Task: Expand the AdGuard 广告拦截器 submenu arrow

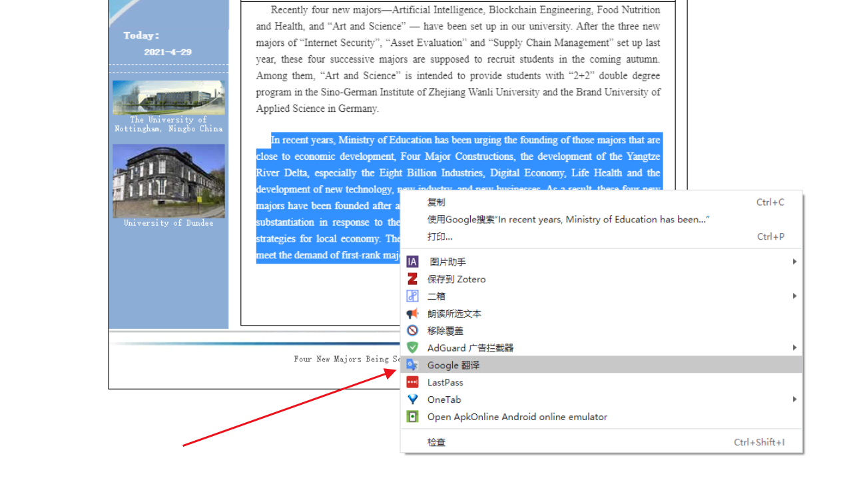Action: click(x=794, y=348)
